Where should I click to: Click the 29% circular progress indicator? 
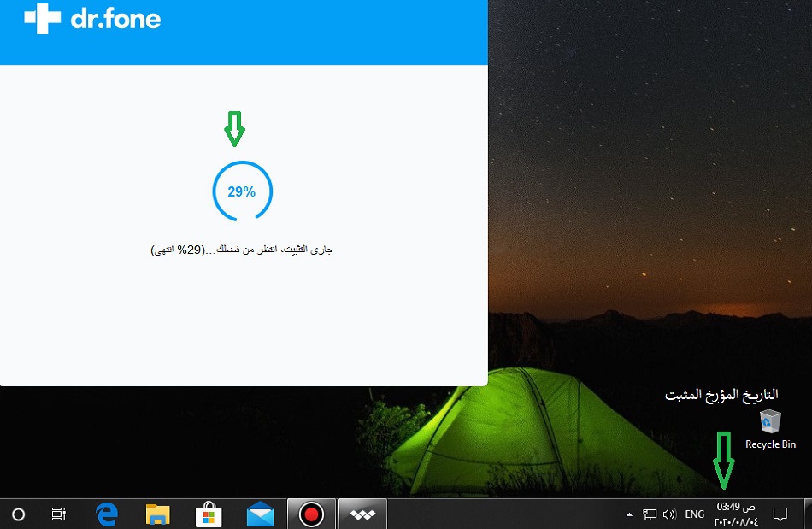pos(242,191)
